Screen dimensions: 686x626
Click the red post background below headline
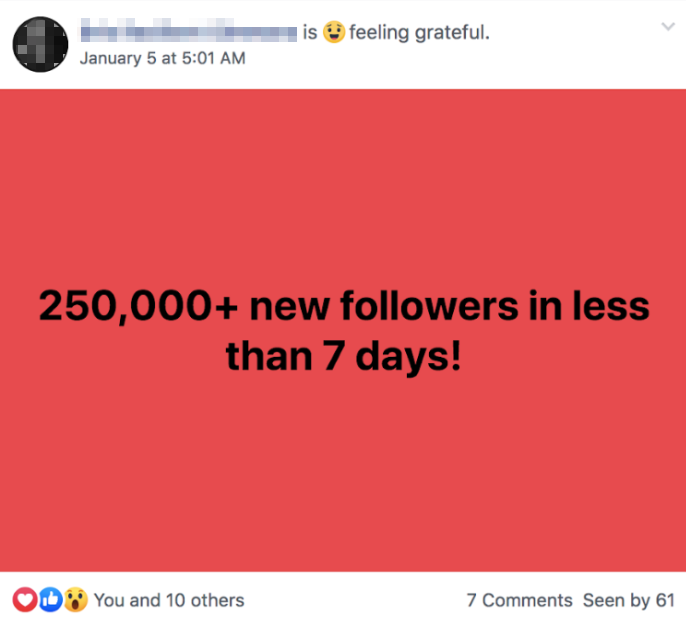pyautogui.click(x=343, y=470)
